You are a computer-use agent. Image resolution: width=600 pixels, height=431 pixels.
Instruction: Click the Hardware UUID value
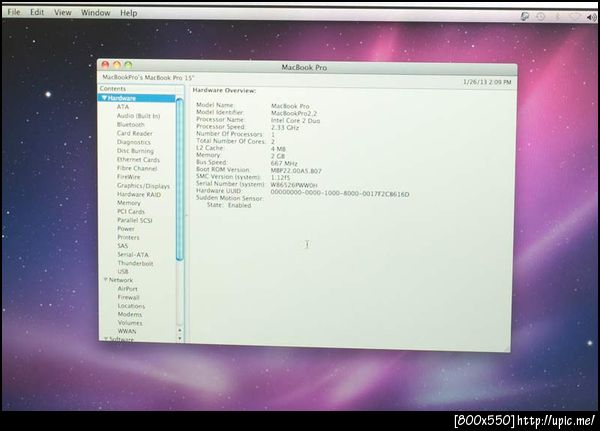tap(340, 194)
